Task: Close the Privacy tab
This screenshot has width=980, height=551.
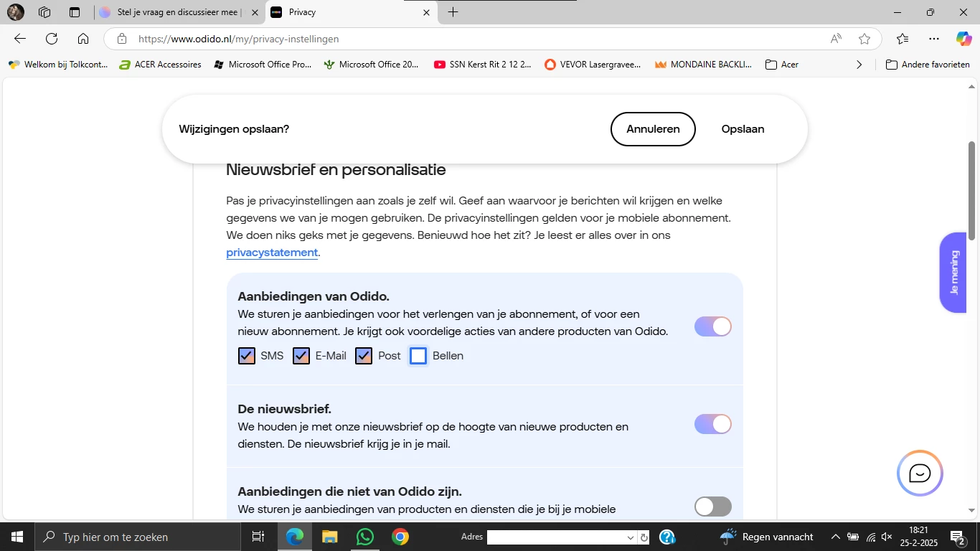Action: point(426,12)
